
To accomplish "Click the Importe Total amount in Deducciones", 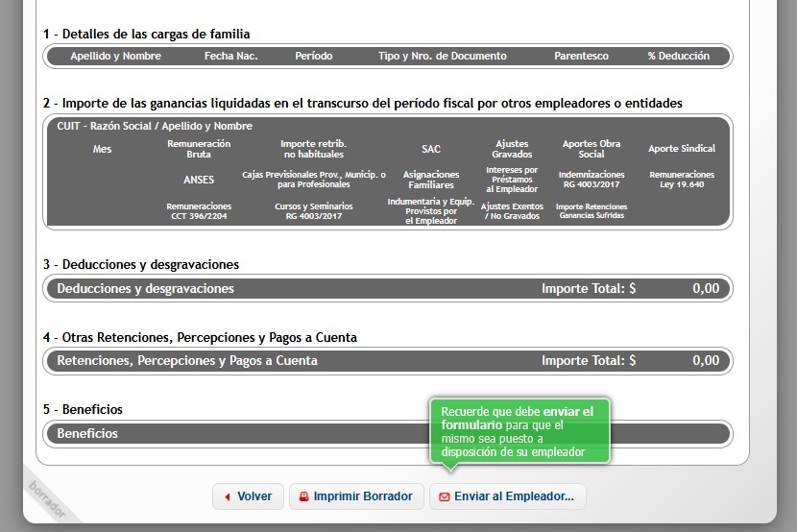I will click(705, 288).
